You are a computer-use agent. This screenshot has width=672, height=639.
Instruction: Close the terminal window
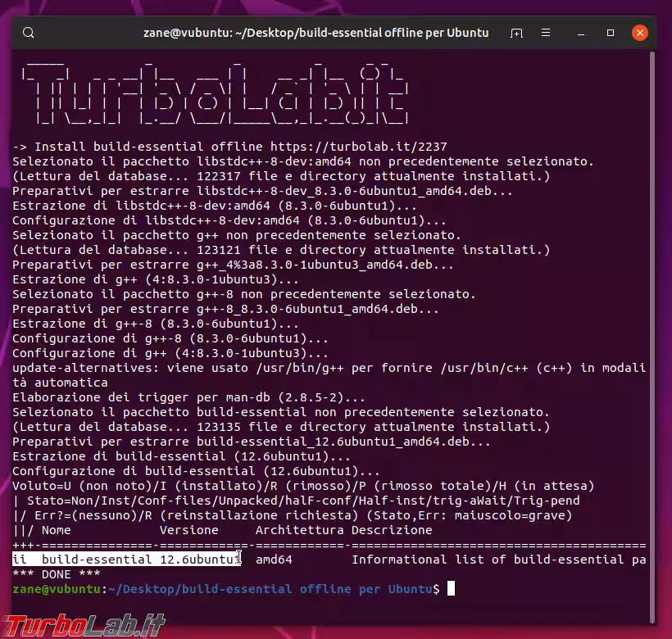pyautogui.click(x=641, y=33)
